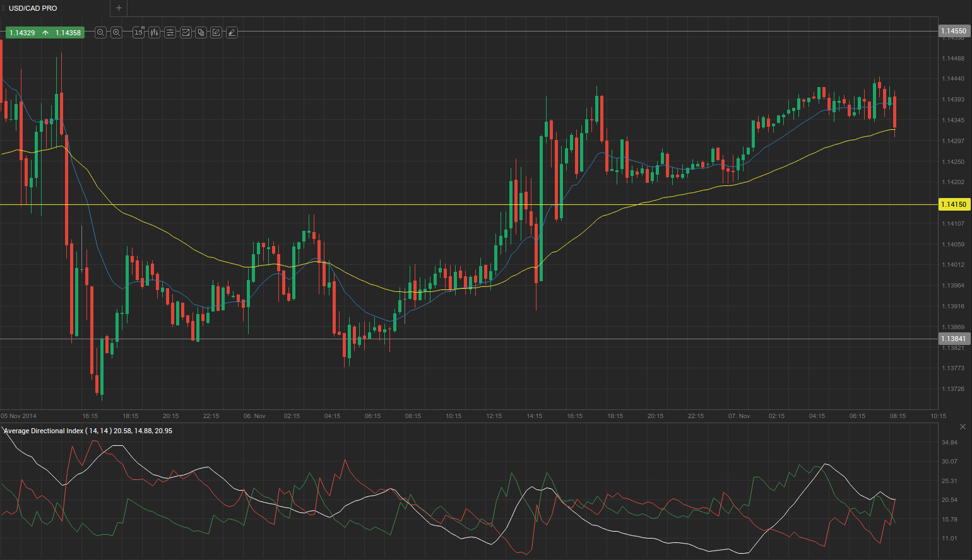Open the 15-minute timeframe selector
Screen dimensions: 972x560
coord(139,32)
